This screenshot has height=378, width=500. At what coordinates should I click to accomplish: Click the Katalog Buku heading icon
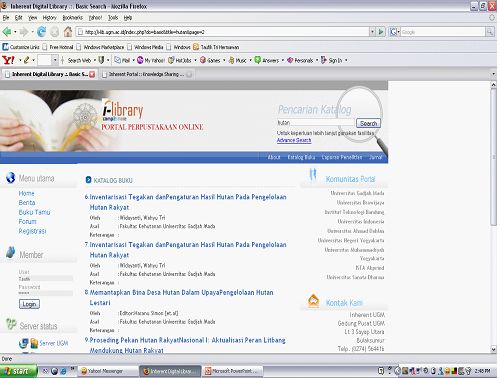[x=88, y=180]
